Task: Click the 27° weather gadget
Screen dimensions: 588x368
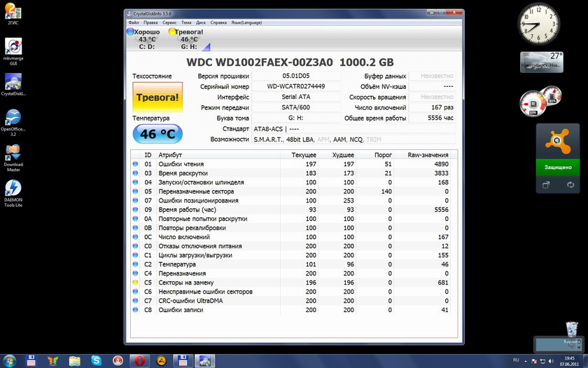Action: (x=542, y=62)
